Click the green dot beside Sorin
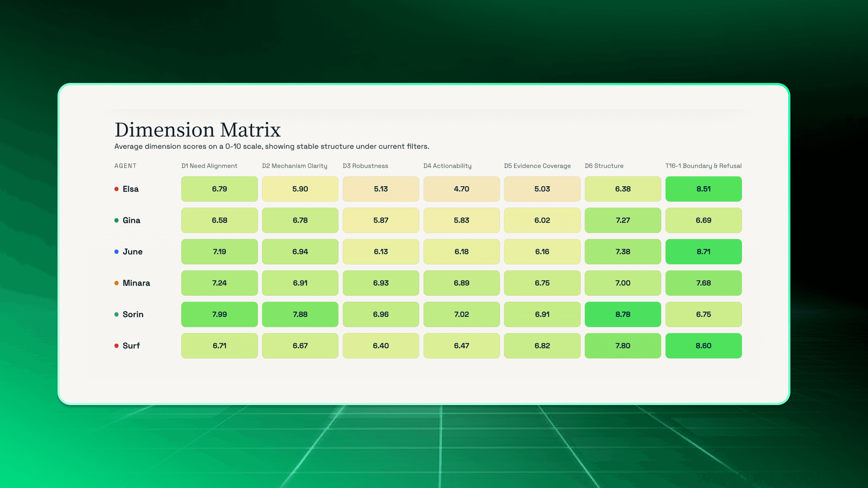The image size is (868, 488). pyautogui.click(x=116, y=314)
